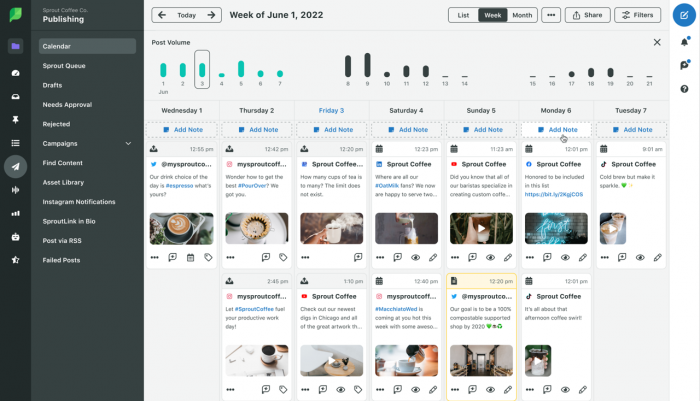The width and height of the screenshot is (700, 401).
Task: Click the Sprout leaf logo
Action: coord(16,15)
